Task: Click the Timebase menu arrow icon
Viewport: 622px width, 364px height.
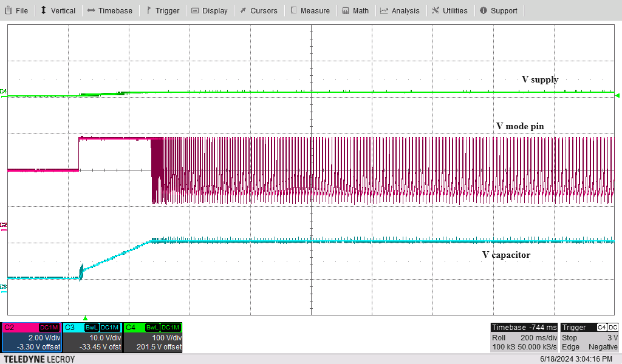Action: tap(91, 10)
